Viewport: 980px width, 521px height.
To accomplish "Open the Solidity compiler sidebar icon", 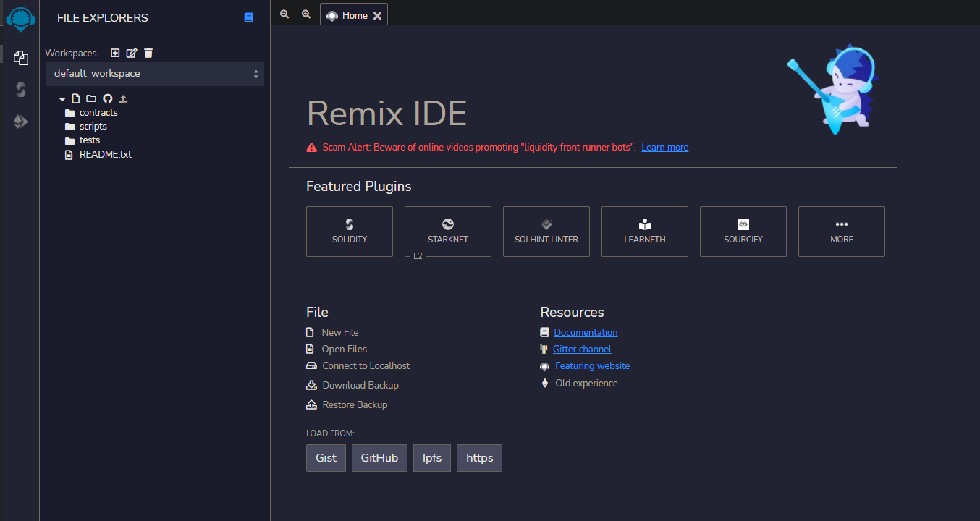I will 20,90.
